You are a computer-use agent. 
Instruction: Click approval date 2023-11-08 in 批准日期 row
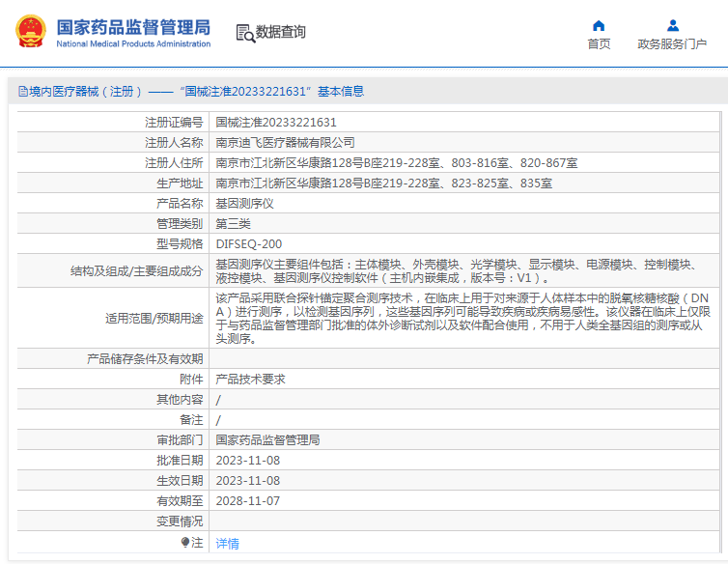click(x=248, y=461)
